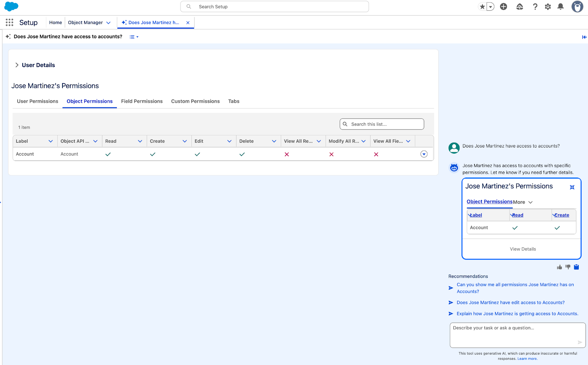Copy response using the clipboard icon
Screen dimensions: 588x365
click(x=576, y=267)
